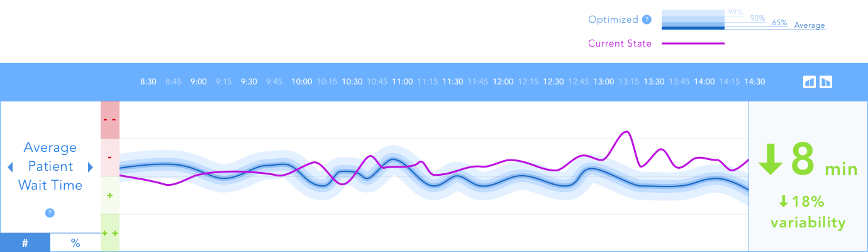Click the 14:30 time marker
The image size is (868, 252).
click(754, 82)
